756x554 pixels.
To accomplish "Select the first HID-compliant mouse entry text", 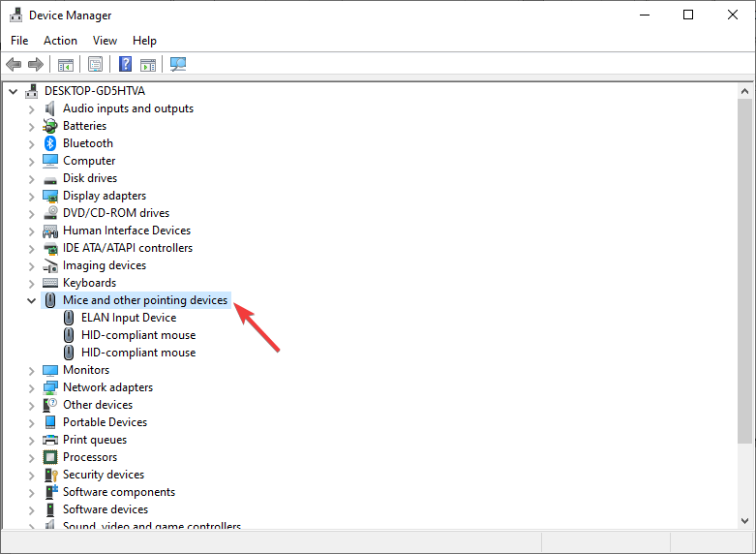I will coord(138,335).
